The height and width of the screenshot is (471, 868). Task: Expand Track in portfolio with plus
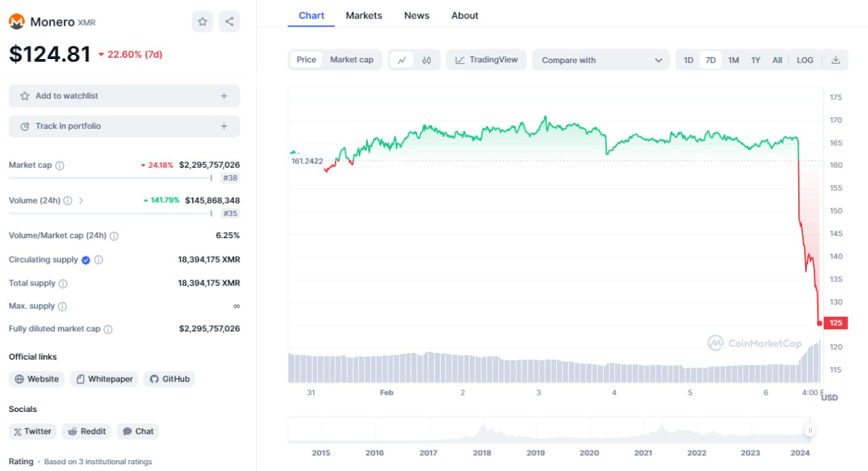click(x=224, y=126)
